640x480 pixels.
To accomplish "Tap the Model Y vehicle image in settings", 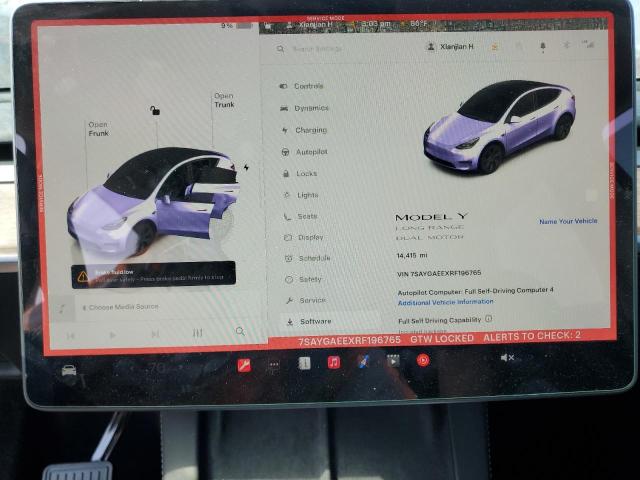I will point(499,126).
